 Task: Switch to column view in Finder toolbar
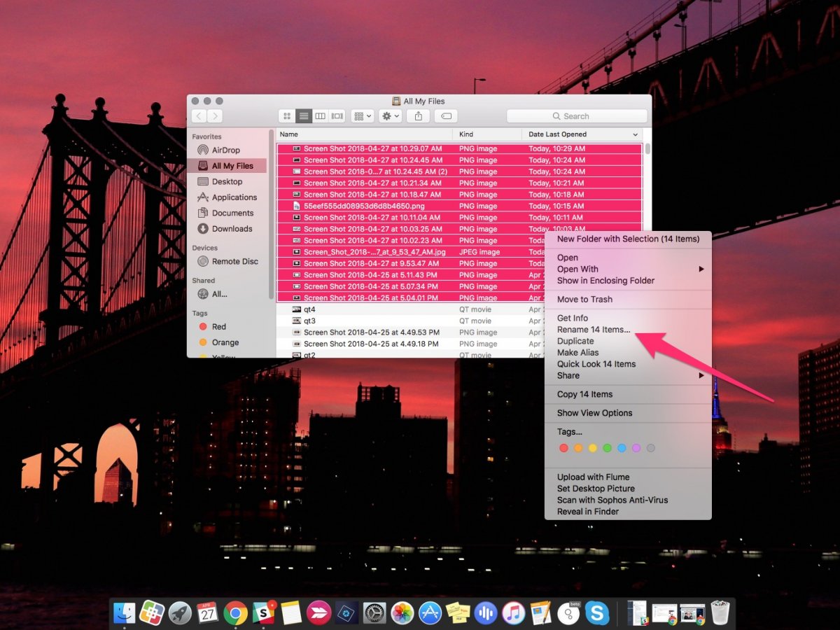[321, 116]
